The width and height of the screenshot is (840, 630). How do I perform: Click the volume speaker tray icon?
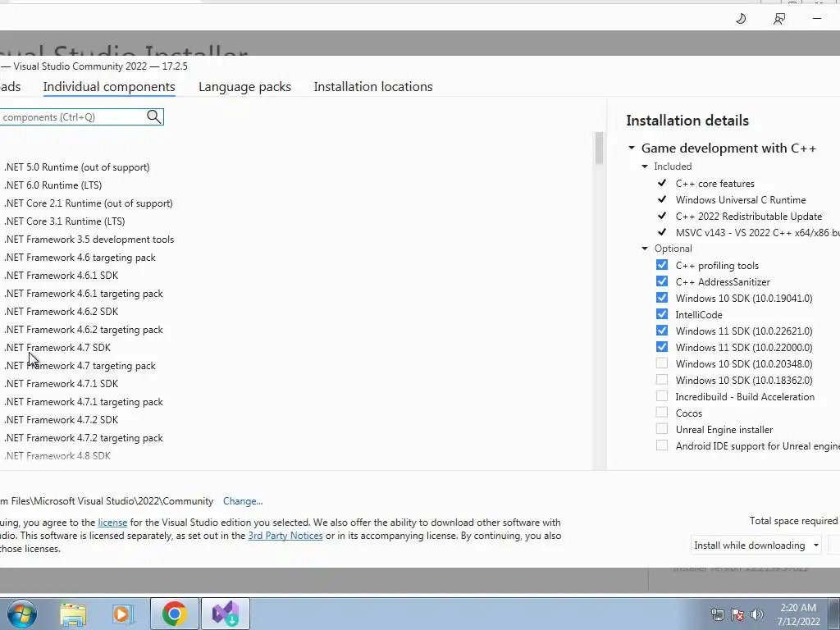click(x=757, y=614)
